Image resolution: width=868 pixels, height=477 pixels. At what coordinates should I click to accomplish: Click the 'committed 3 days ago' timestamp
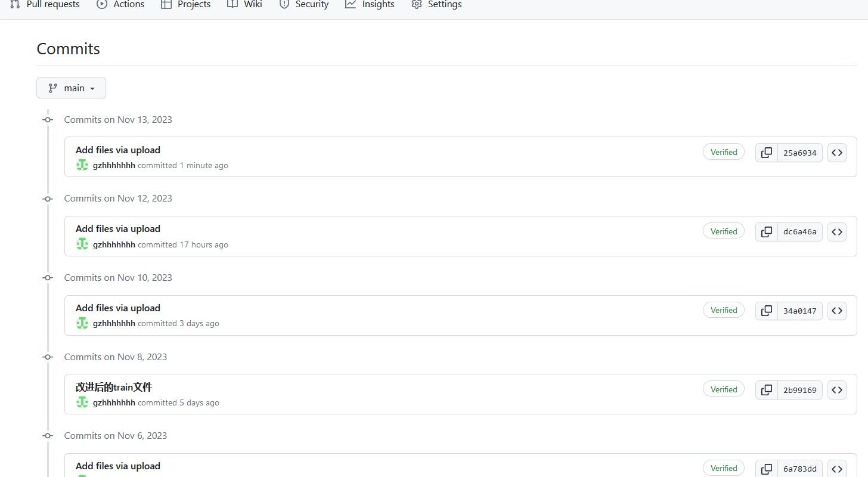(x=178, y=324)
